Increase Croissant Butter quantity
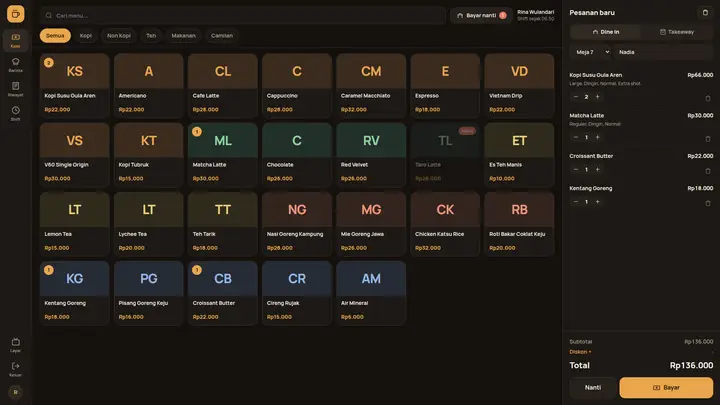The width and height of the screenshot is (720, 405). 597,169
